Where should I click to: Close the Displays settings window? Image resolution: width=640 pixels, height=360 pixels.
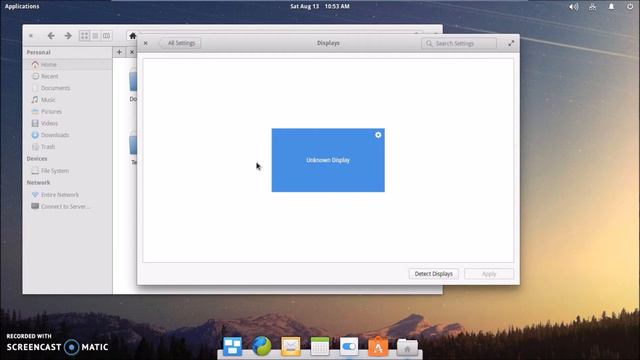pos(146,43)
